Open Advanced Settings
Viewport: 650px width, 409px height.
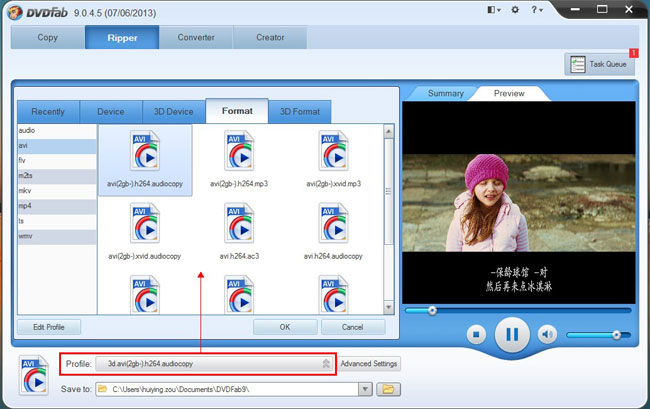pos(369,364)
